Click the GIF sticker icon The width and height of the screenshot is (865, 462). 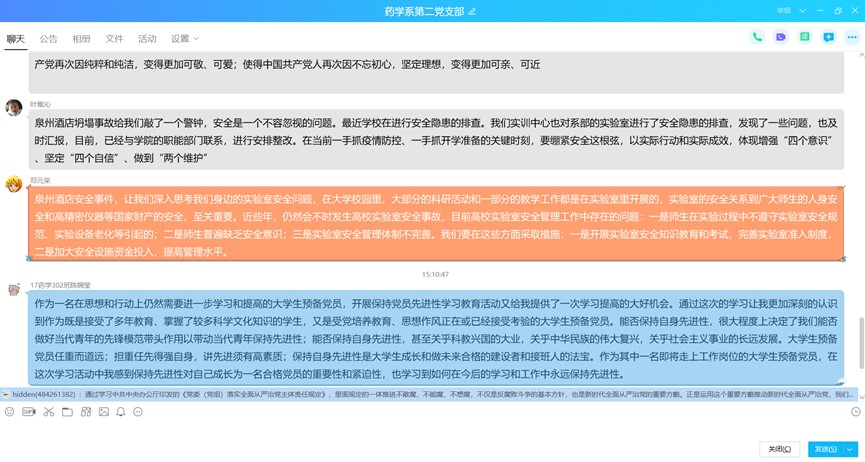point(28,412)
